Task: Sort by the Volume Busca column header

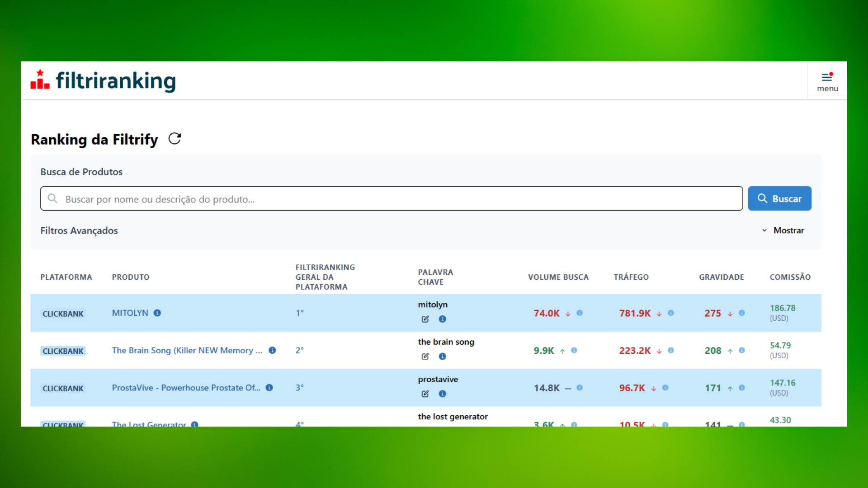Action: pyautogui.click(x=558, y=277)
